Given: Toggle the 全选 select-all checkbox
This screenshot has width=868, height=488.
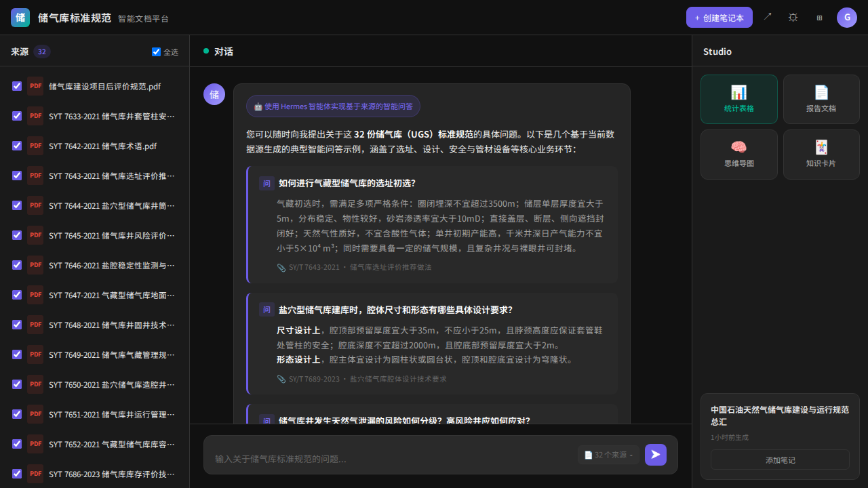Looking at the screenshot, I should pyautogui.click(x=157, y=52).
